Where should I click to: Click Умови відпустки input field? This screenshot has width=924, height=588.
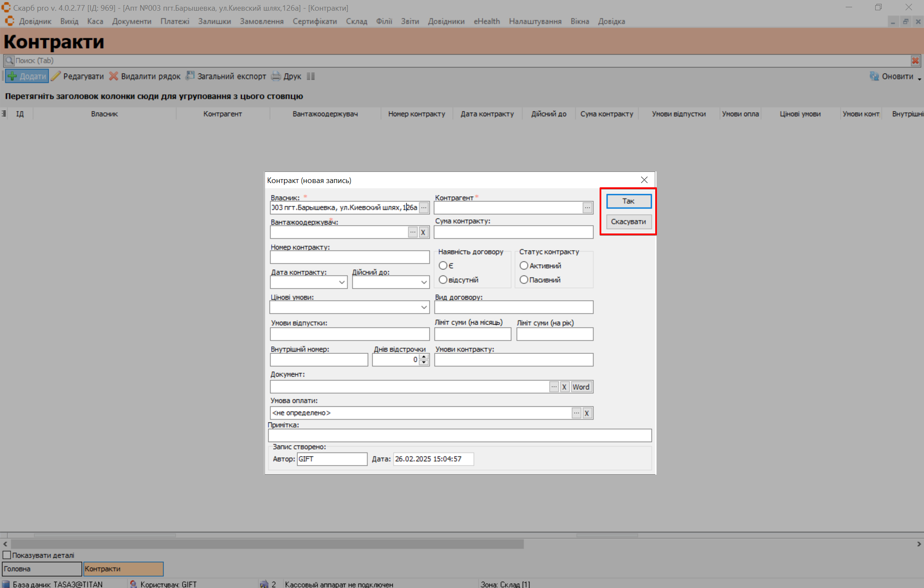tap(350, 334)
